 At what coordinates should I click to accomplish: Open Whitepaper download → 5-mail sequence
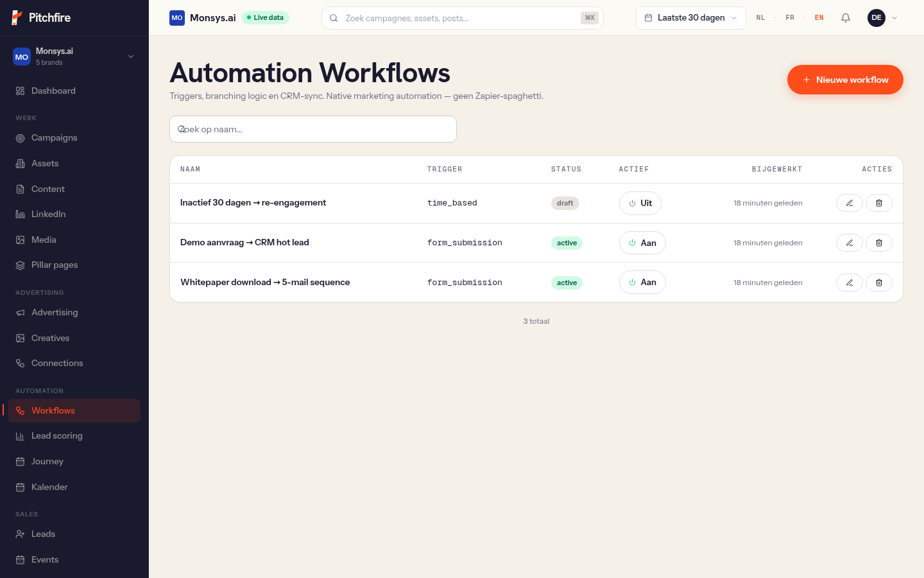pos(265,283)
